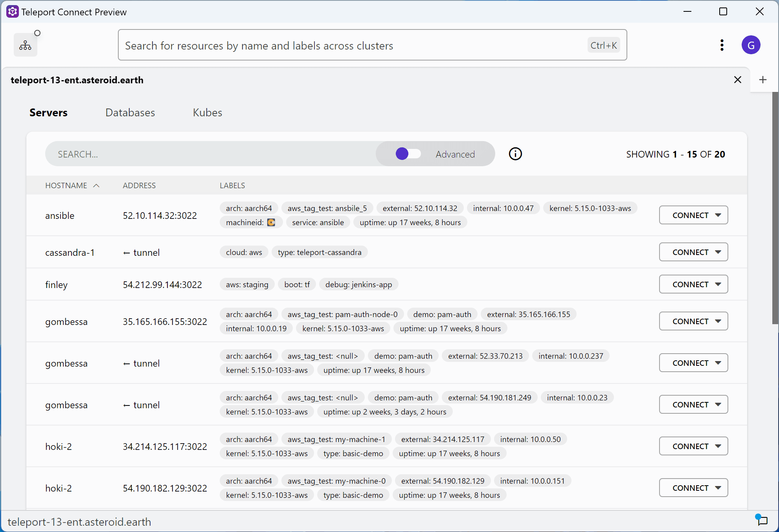This screenshot has height=532, width=779.
Task: Expand the CONNECT dropdown for ansible
Action: point(718,215)
